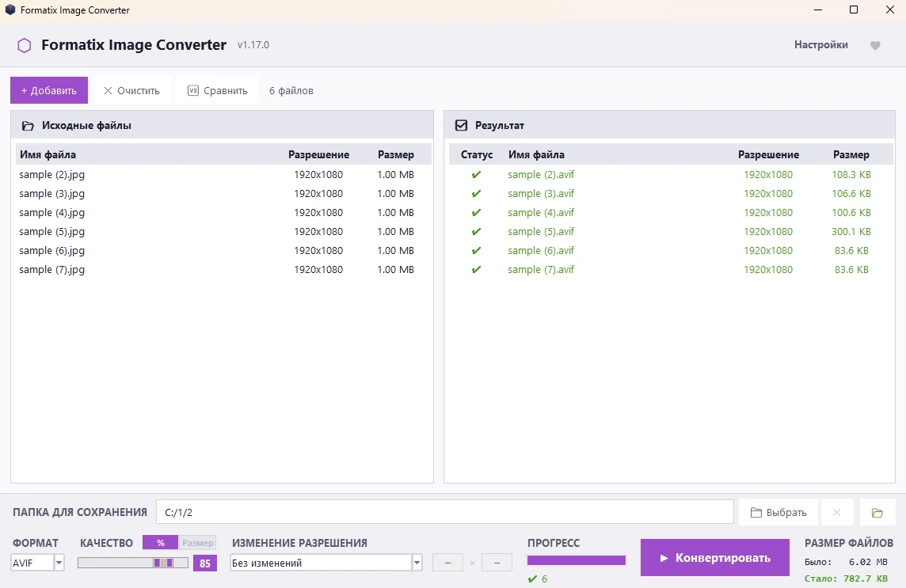This screenshot has width=906, height=588.
Task: Select result file sample (3).avif
Action: pos(669,194)
